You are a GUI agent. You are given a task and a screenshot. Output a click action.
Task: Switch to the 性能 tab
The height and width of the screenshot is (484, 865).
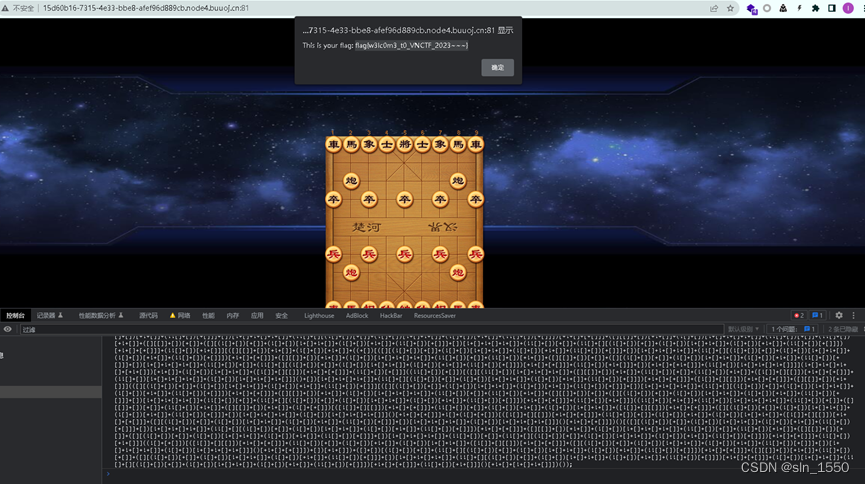(x=208, y=316)
